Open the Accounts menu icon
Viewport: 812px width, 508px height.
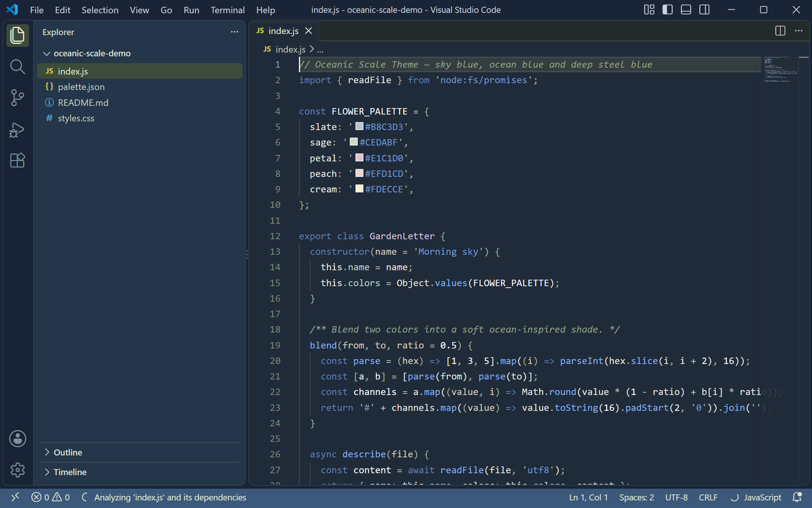[x=17, y=439]
